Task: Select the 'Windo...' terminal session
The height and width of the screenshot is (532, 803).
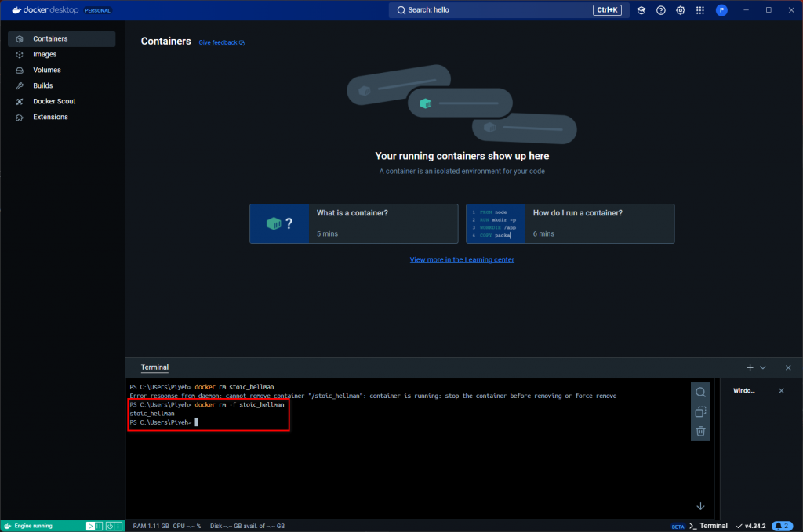Action: pyautogui.click(x=744, y=391)
